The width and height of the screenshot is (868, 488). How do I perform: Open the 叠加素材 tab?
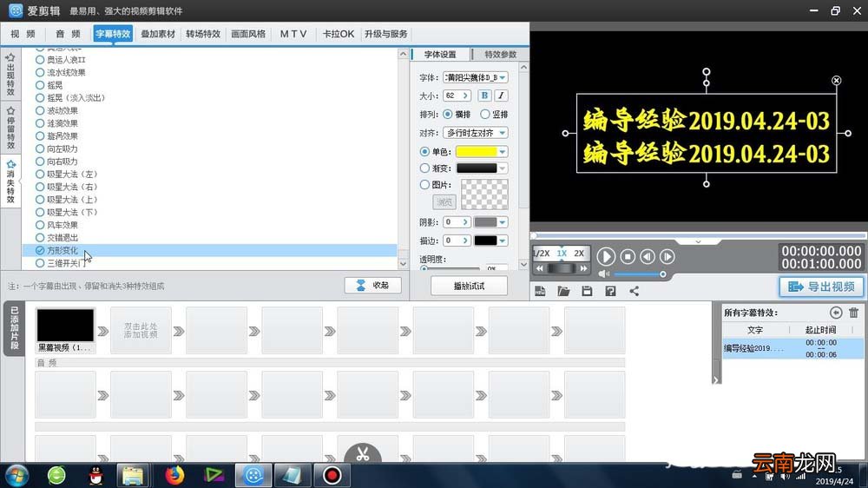(x=158, y=34)
